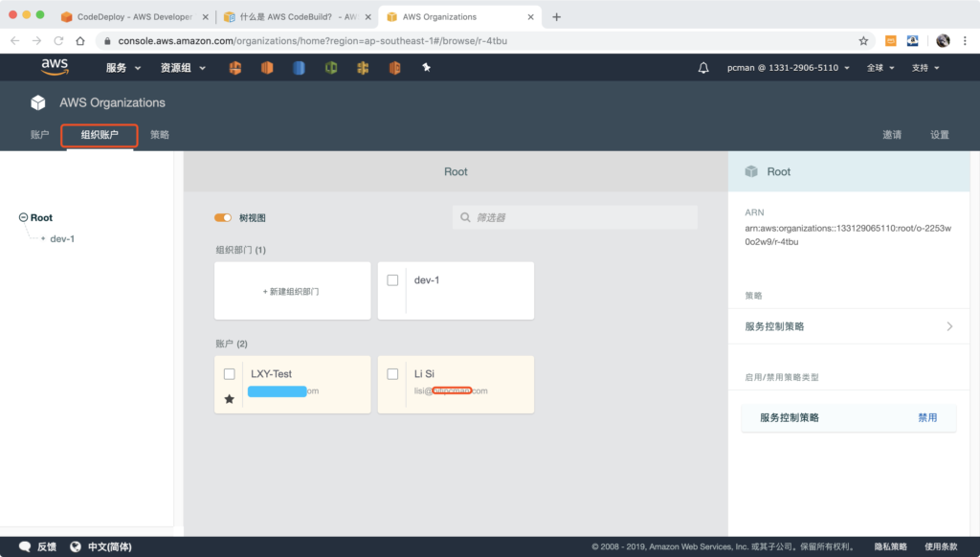The image size is (980, 557).
Task: Open the first orange service shortcut icon
Action: 235,68
